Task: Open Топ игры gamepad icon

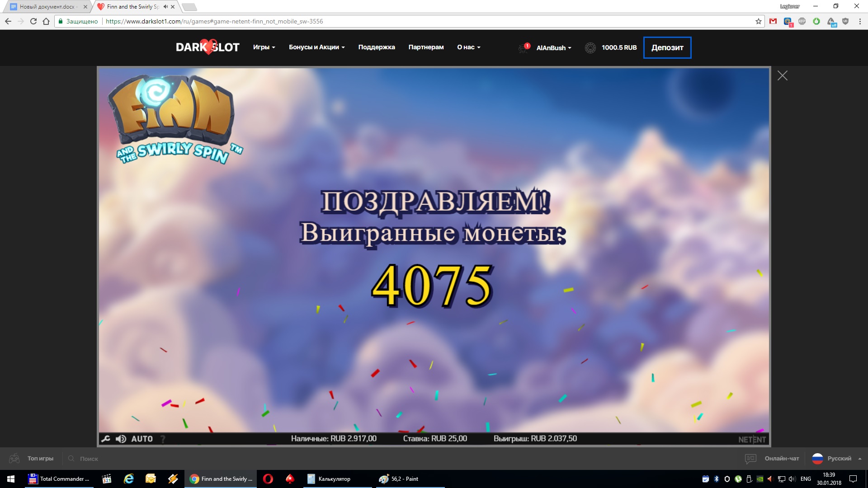Action: click(x=14, y=458)
